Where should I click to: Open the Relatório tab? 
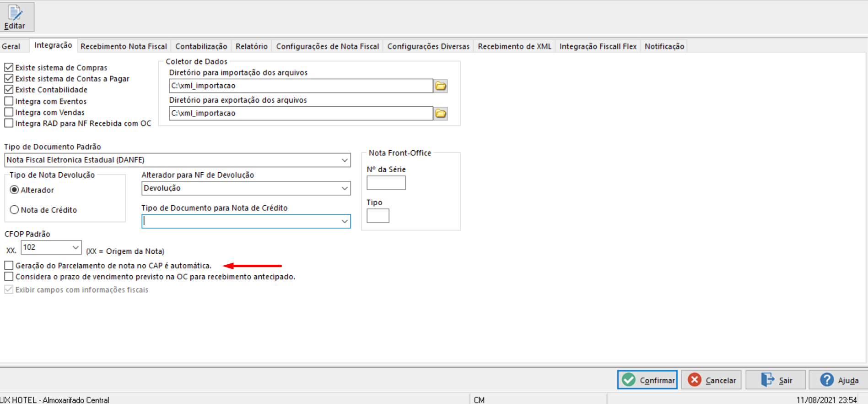(251, 46)
